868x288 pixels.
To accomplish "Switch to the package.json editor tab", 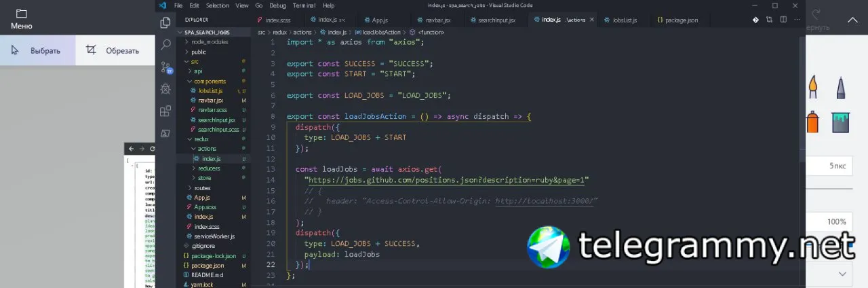I will (x=681, y=20).
